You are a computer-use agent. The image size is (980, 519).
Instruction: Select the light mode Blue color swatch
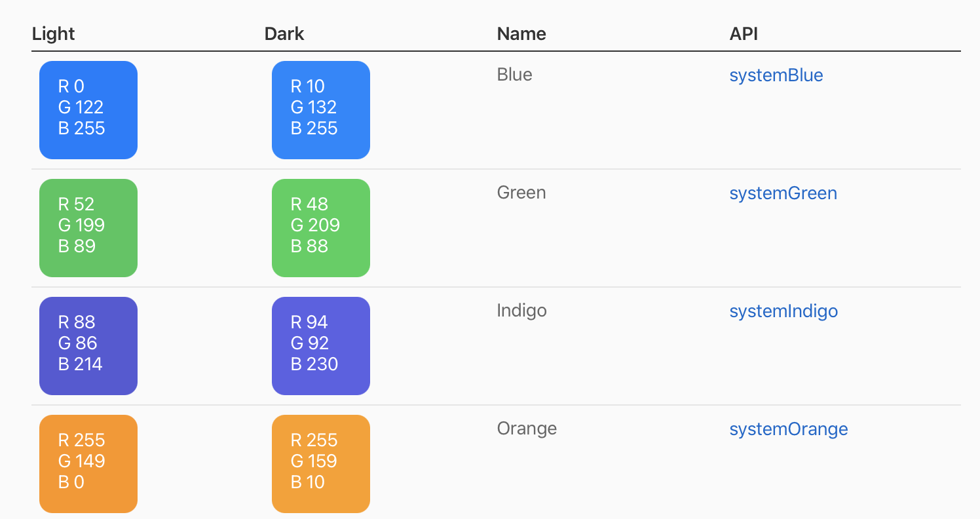click(x=88, y=109)
